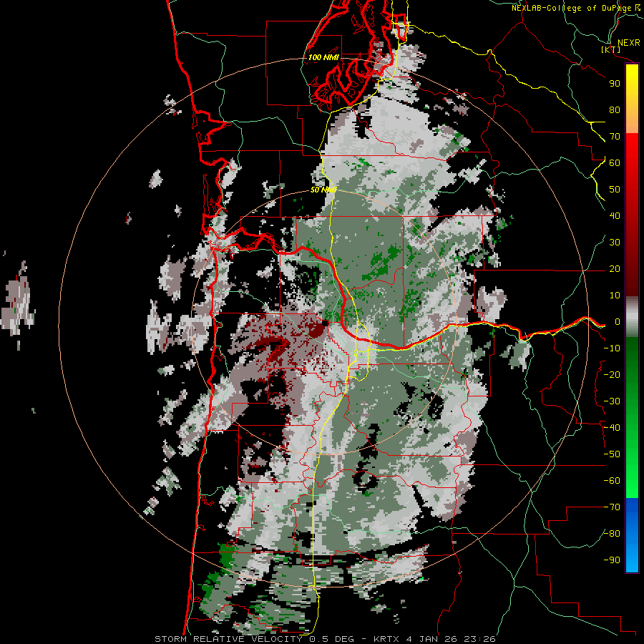
Task: Click the 30 value on the velocity scale
Action: pyautogui.click(x=615, y=243)
